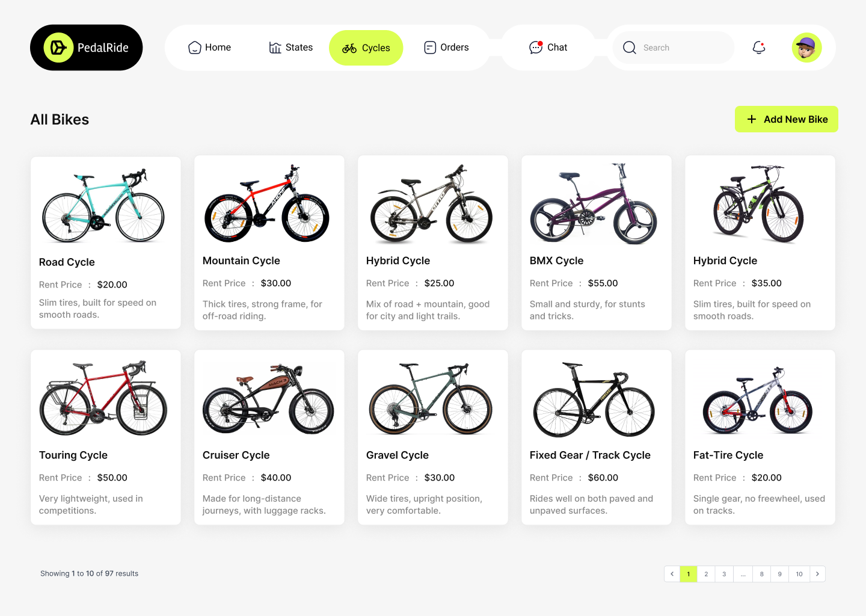Open the States section
The height and width of the screenshot is (616, 866).
pos(291,48)
